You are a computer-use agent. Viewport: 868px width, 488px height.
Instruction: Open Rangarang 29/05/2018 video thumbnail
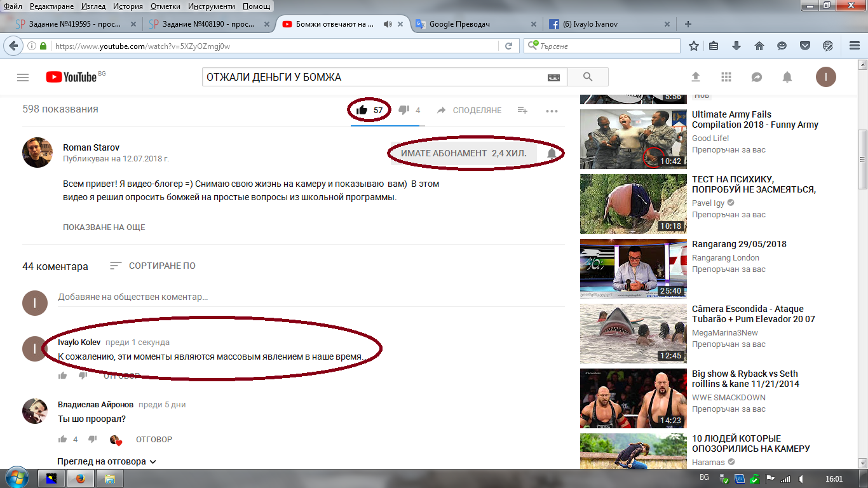pyautogui.click(x=632, y=269)
